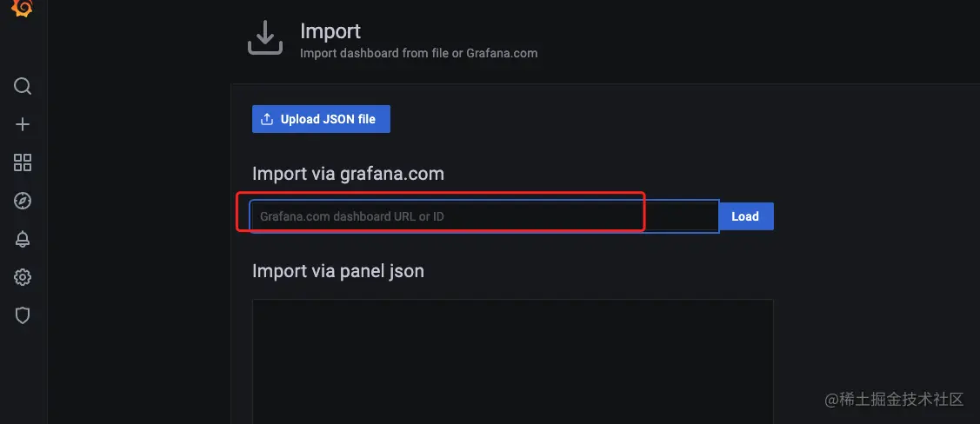Click the Import download icon in header
Image resolution: width=980 pixels, height=424 pixels.
click(x=265, y=39)
